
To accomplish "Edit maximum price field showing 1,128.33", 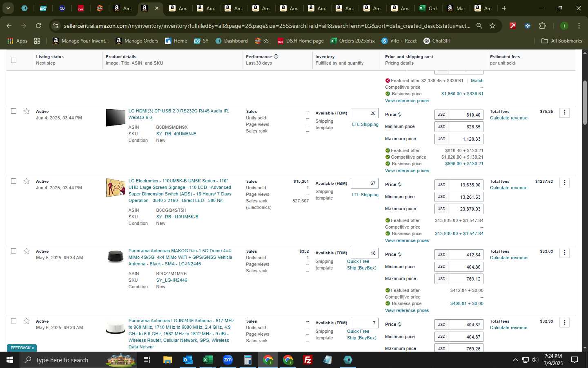I will pyautogui.click(x=465, y=139).
